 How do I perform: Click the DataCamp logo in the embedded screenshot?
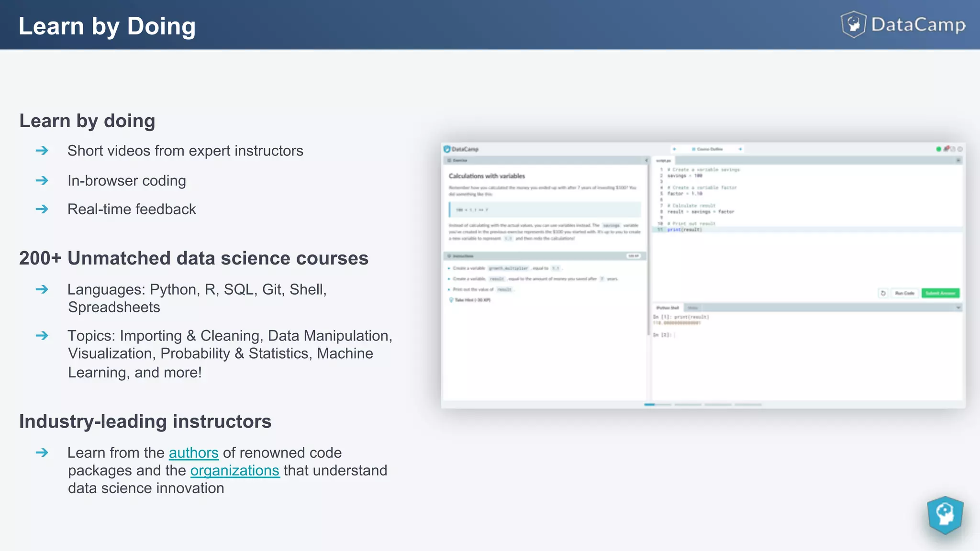click(461, 149)
